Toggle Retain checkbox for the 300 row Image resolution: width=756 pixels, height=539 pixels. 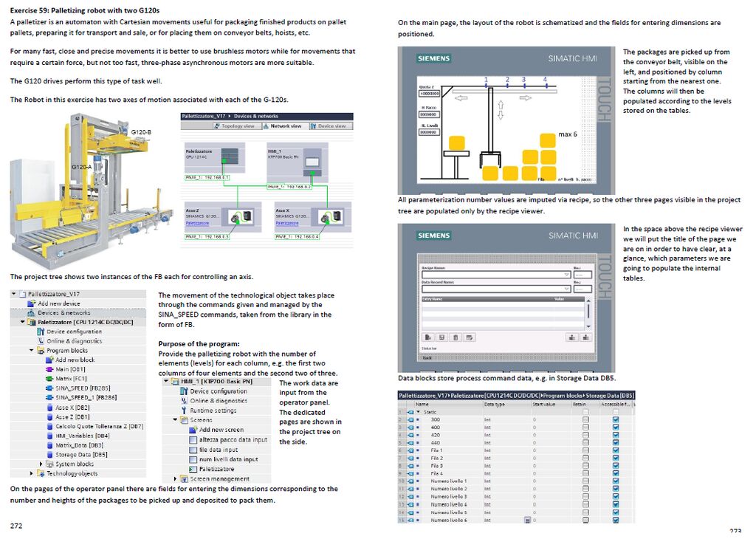tap(585, 419)
